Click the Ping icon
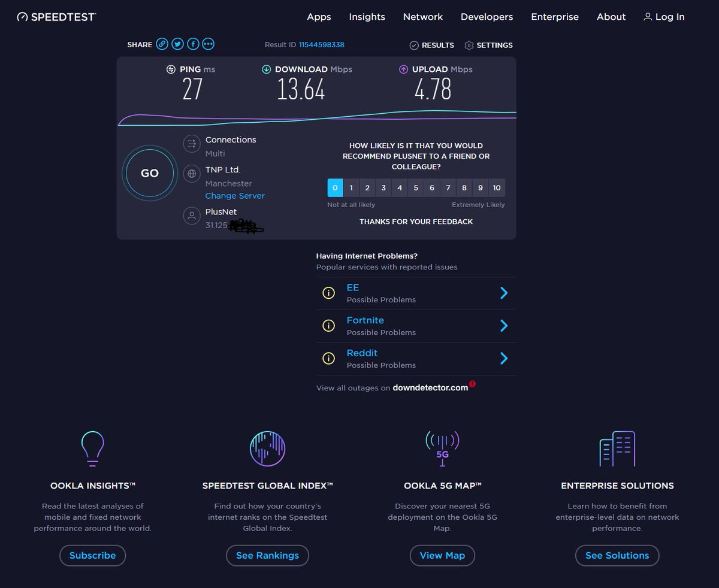 pos(171,69)
